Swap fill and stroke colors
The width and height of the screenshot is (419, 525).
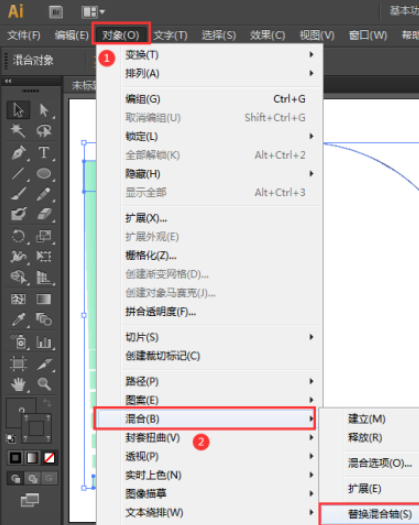click(x=47, y=404)
